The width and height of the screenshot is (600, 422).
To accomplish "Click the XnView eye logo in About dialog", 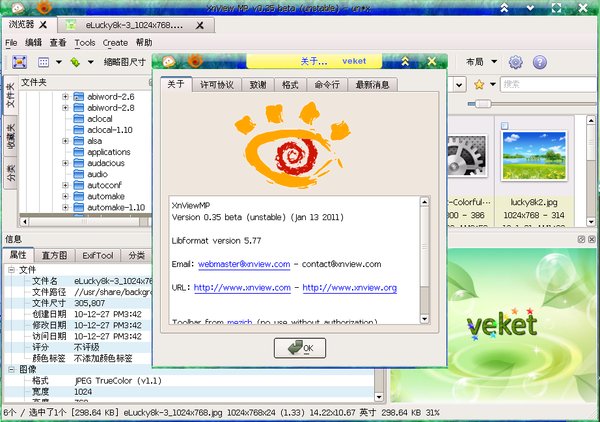I will point(293,145).
